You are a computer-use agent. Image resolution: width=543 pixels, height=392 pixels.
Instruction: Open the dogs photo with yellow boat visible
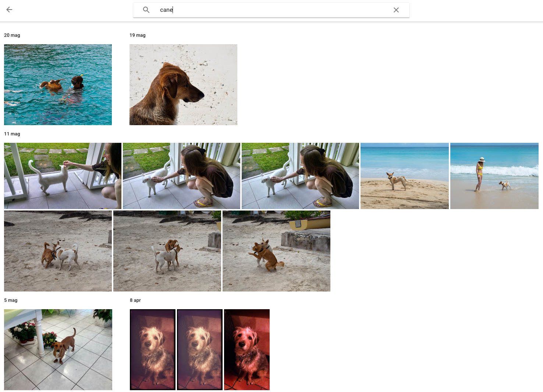tap(276, 251)
